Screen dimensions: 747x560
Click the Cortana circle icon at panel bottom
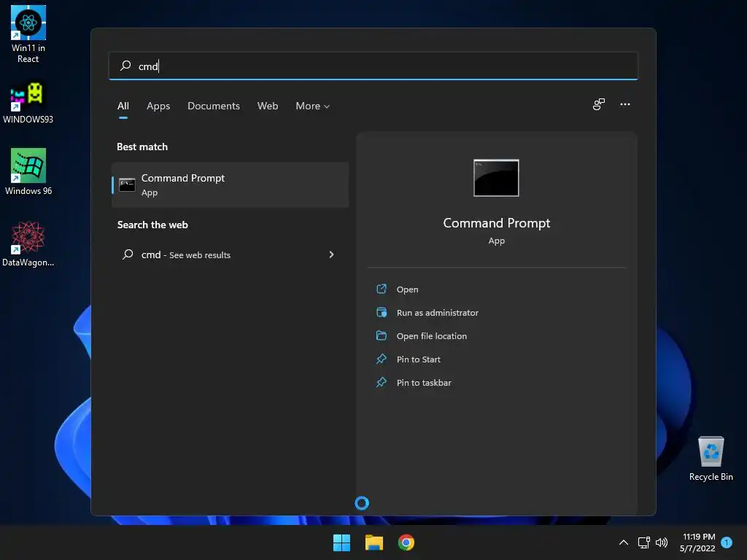click(362, 503)
